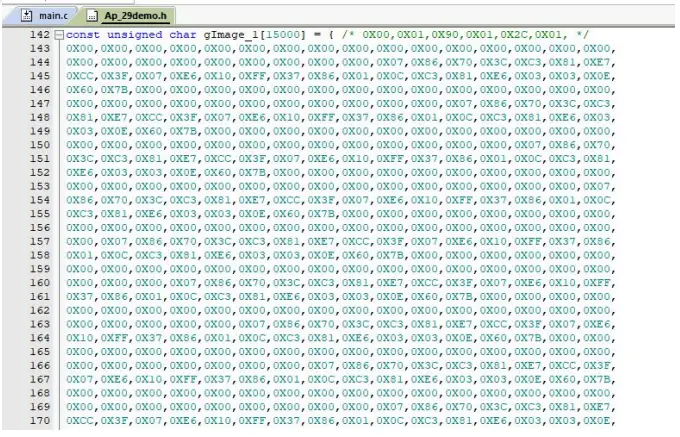Click the 'const' keyword on line 142

point(83,35)
